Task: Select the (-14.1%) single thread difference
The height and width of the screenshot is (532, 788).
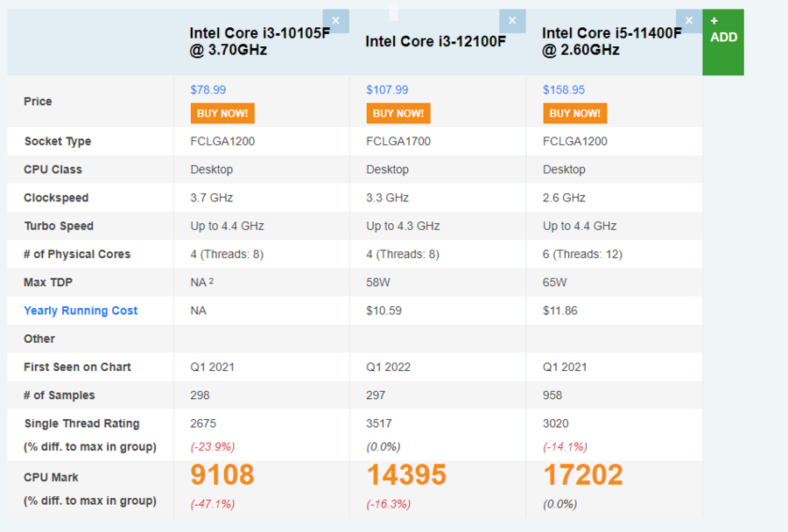Action: [565, 446]
